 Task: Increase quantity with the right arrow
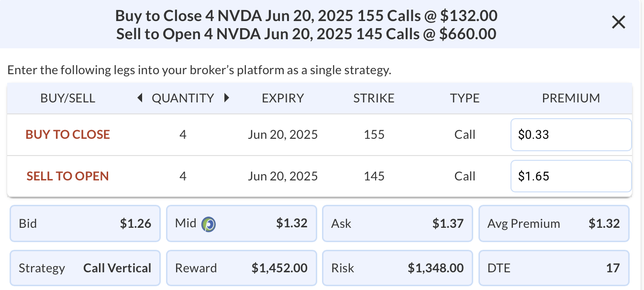pos(226,98)
